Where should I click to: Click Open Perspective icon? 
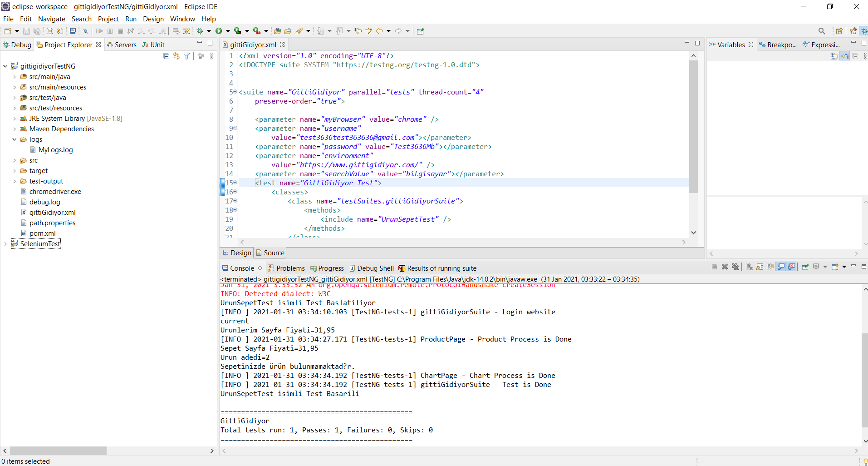coord(839,31)
